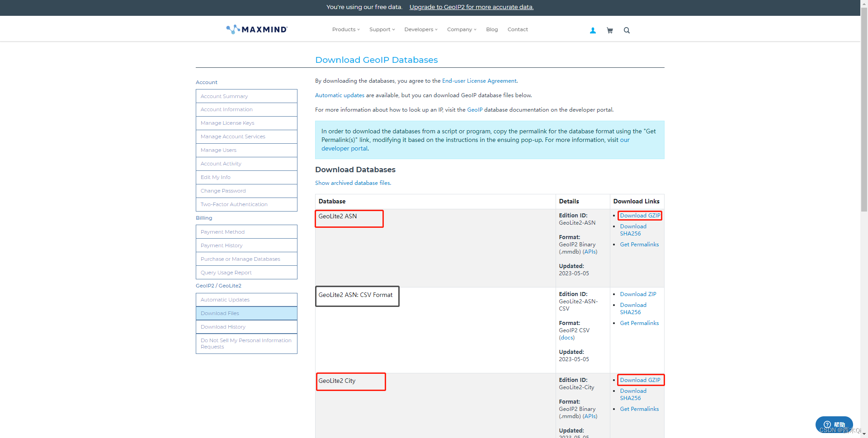Screen dimensions: 868x438
Task: Open APIs link in GeoLite2-ASN details
Action: (590, 252)
